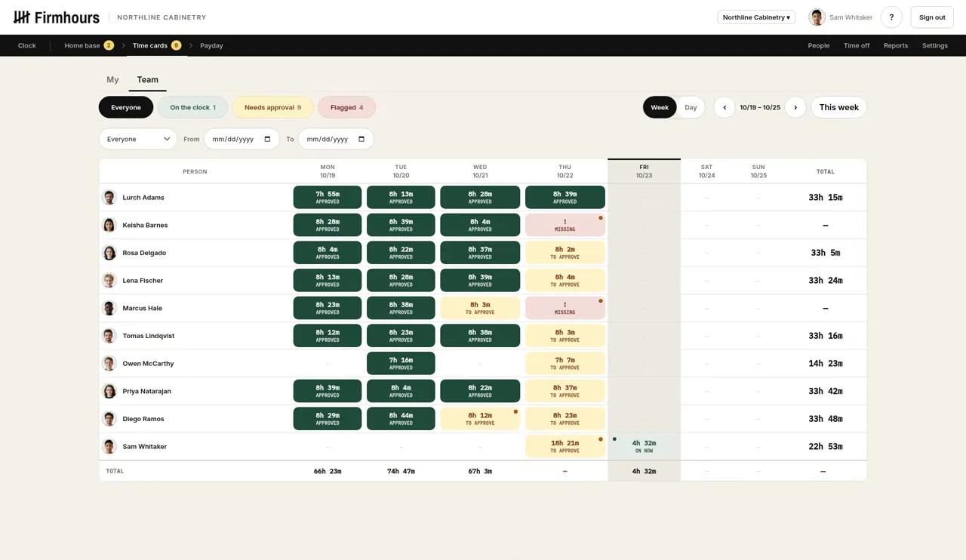Go to the previous week arrow
Viewport: 966px width, 560px height.
(724, 107)
